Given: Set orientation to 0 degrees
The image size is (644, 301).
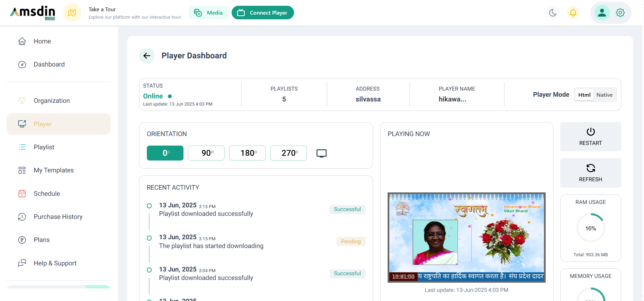Looking at the screenshot, I should pyautogui.click(x=165, y=153).
